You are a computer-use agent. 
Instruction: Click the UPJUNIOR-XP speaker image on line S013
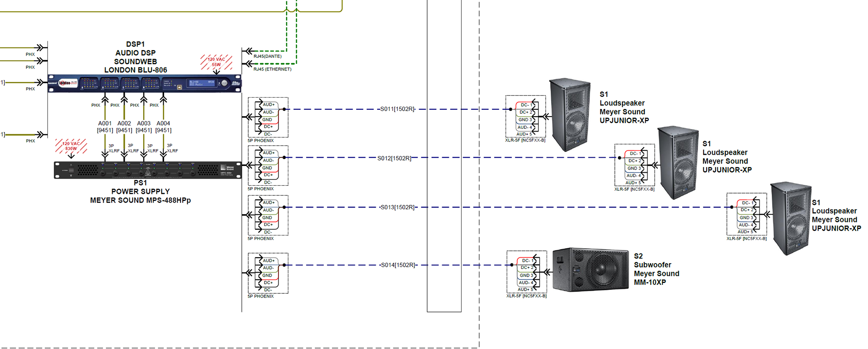791,219
